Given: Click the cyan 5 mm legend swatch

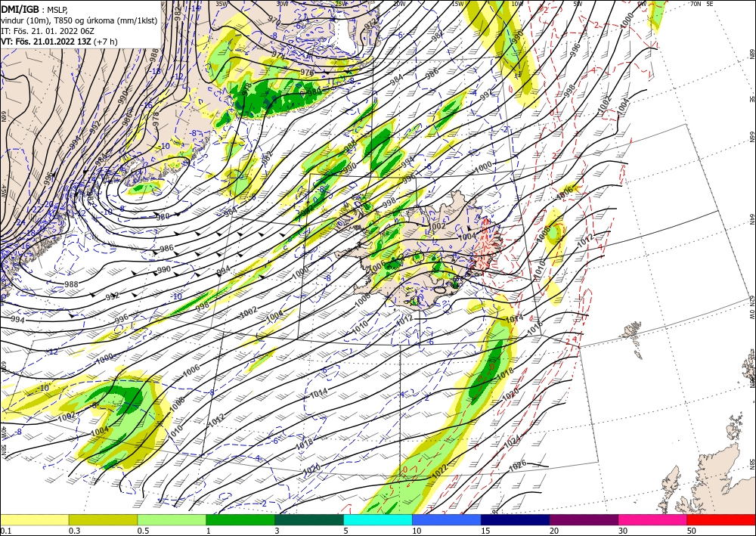Looking at the screenshot, I should click(x=378, y=519).
